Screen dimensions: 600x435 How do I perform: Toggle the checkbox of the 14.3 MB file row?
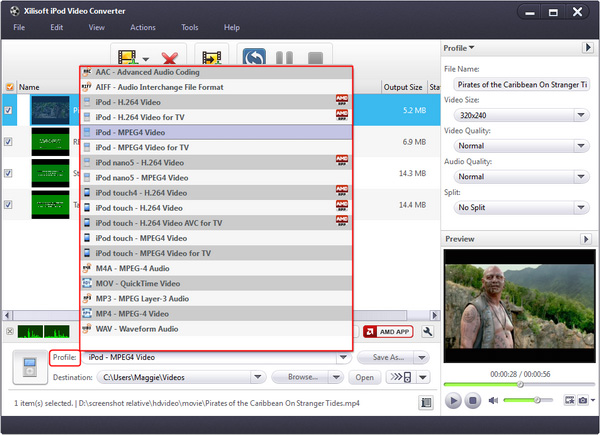point(8,173)
